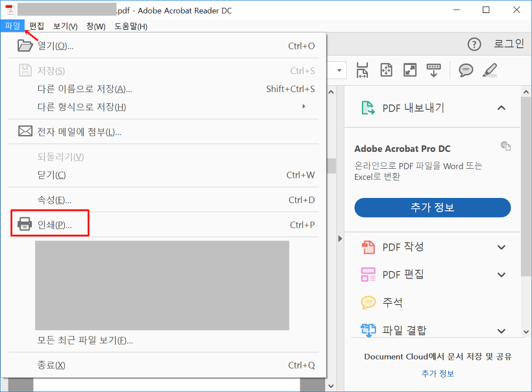Click the Adobe Acrobat Pro DC heading

click(402, 149)
